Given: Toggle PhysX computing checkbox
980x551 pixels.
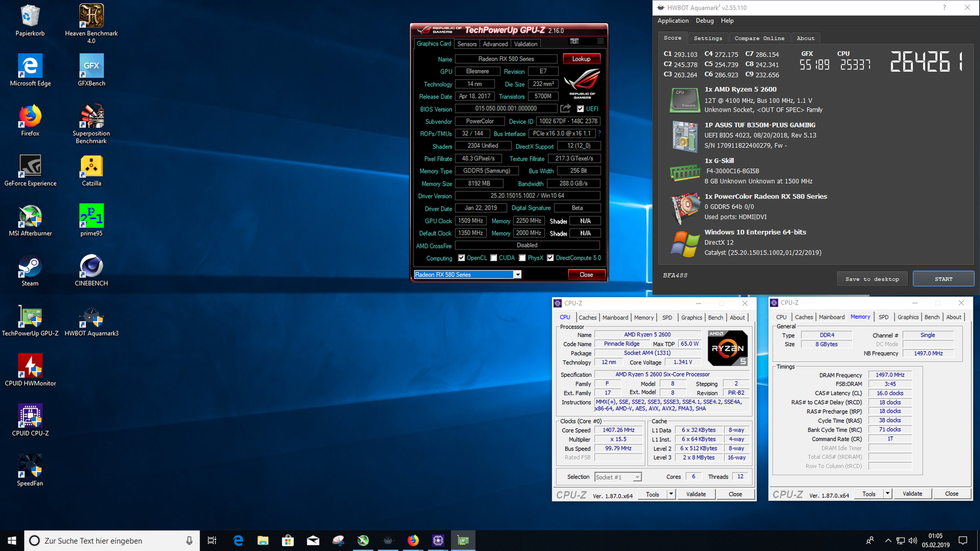Looking at the screenshot, I should (x=522, y=258).
